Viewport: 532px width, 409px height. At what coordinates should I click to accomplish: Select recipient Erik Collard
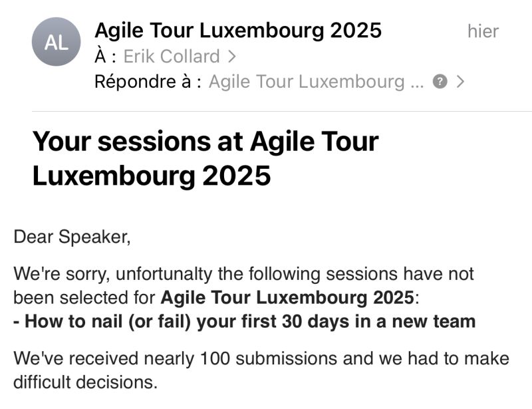click(172, 57)
